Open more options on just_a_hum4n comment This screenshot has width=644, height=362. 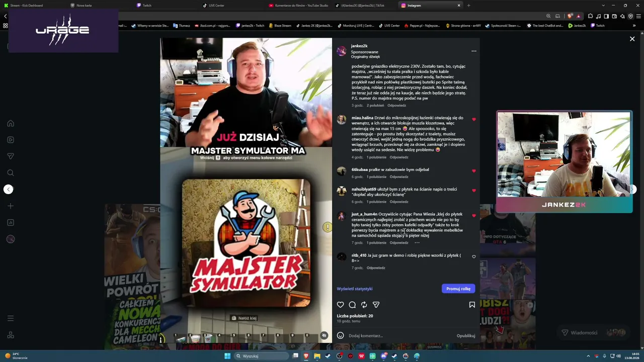click(417, 243)
